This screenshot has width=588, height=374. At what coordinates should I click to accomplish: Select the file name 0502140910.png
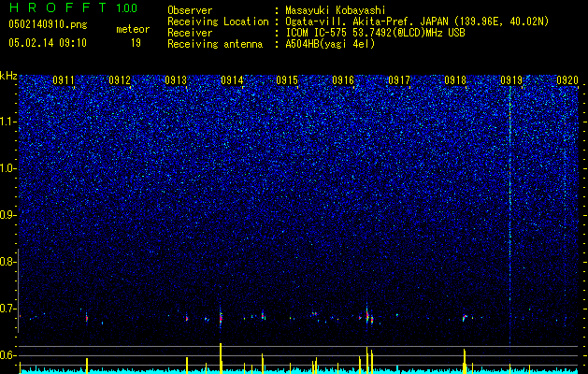click(x=48, y=24)
